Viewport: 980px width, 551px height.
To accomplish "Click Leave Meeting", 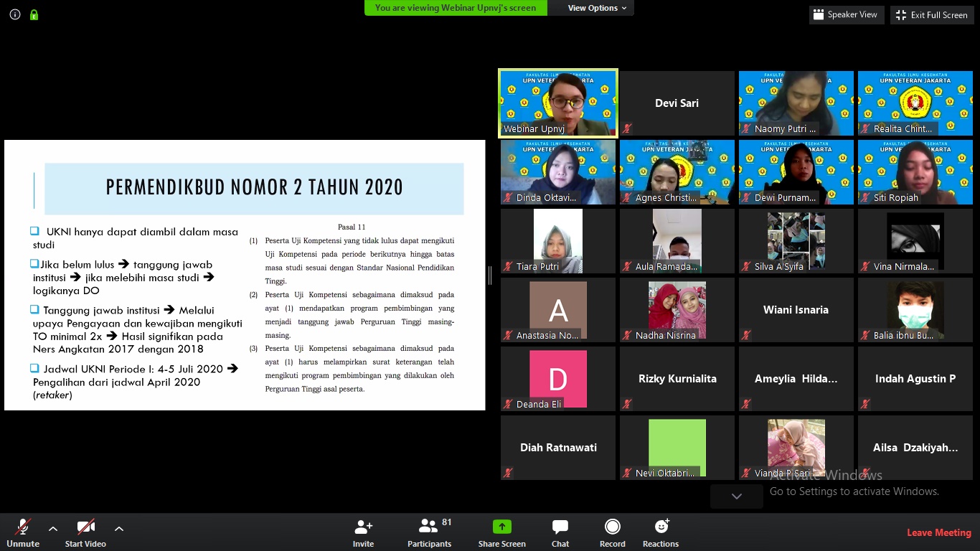I will 938,532.
